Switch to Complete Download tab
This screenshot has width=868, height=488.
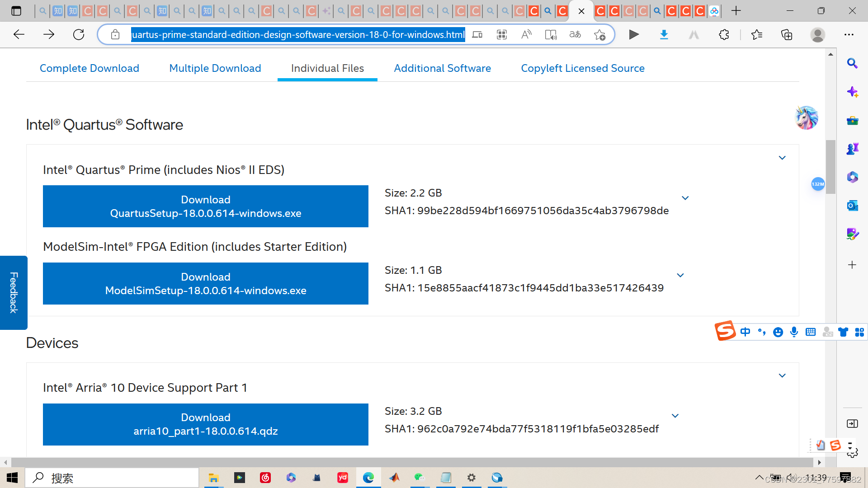(90, 68)
